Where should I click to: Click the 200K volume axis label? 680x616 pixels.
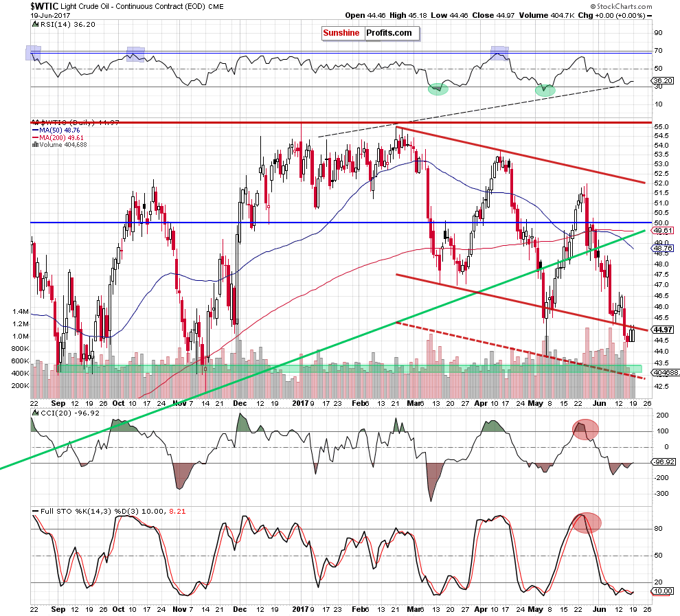[x=20, y=385]
